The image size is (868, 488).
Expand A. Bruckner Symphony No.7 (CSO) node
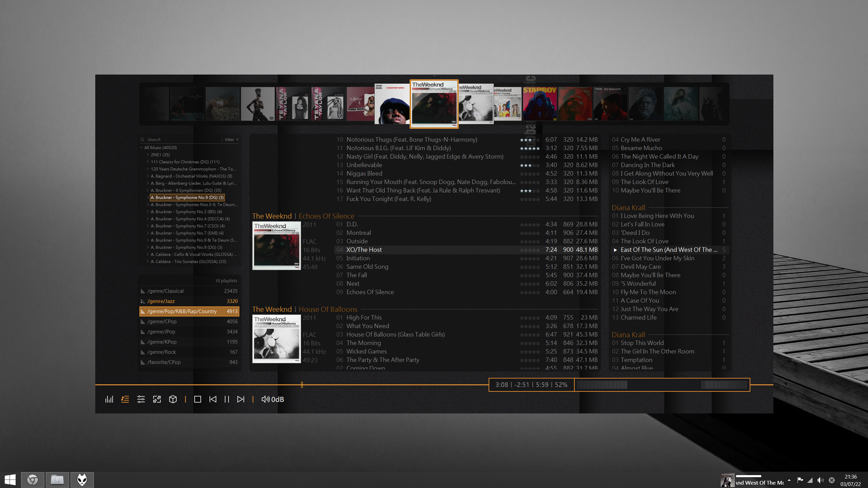(x=148, y=226)
